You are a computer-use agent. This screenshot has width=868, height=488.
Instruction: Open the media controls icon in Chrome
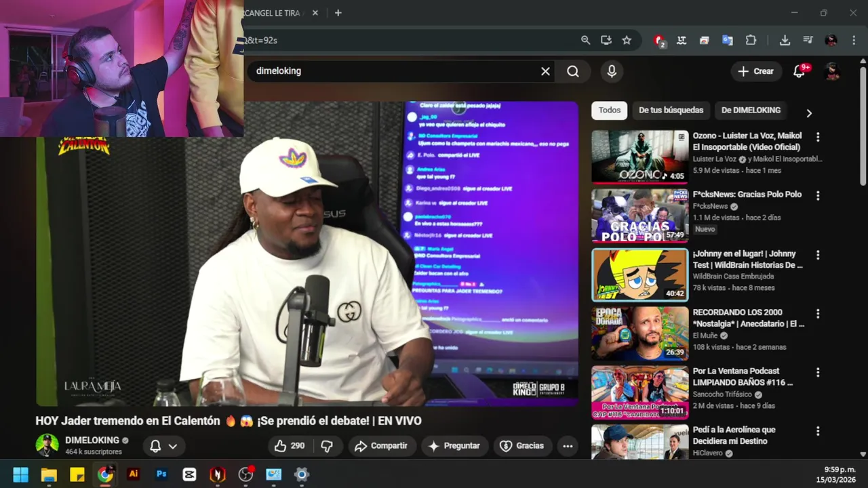(x=808, y=40)
